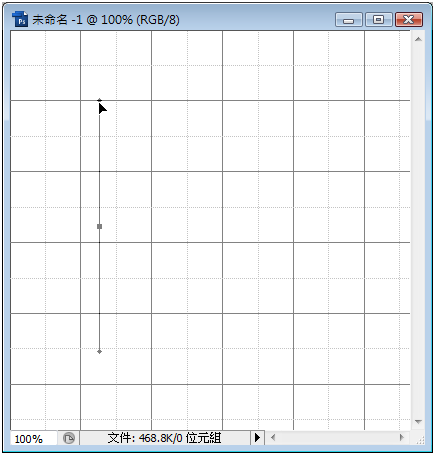The image size is (435, 455).
Task: Click the zoom percentage field showing 100%
Action: coord(33,438)
